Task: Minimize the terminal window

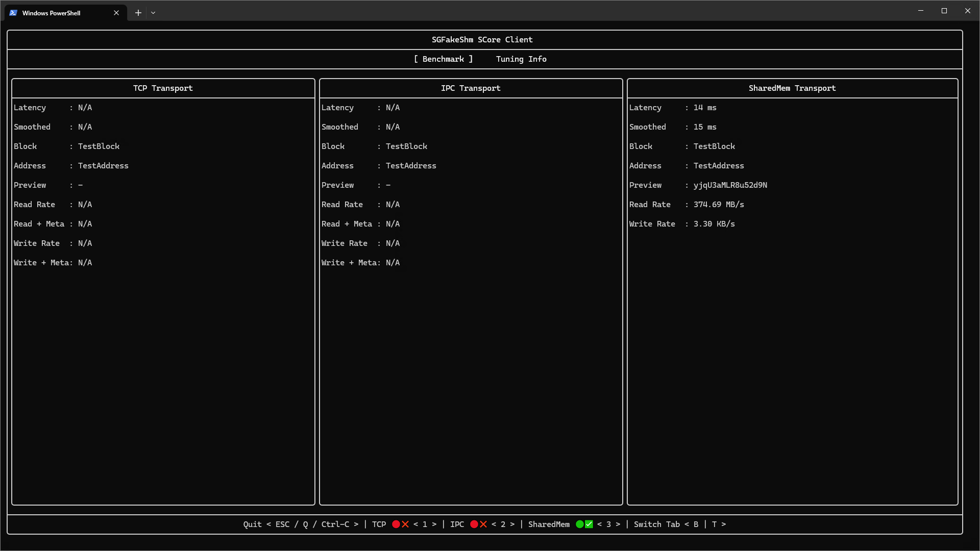Action: 921,11
